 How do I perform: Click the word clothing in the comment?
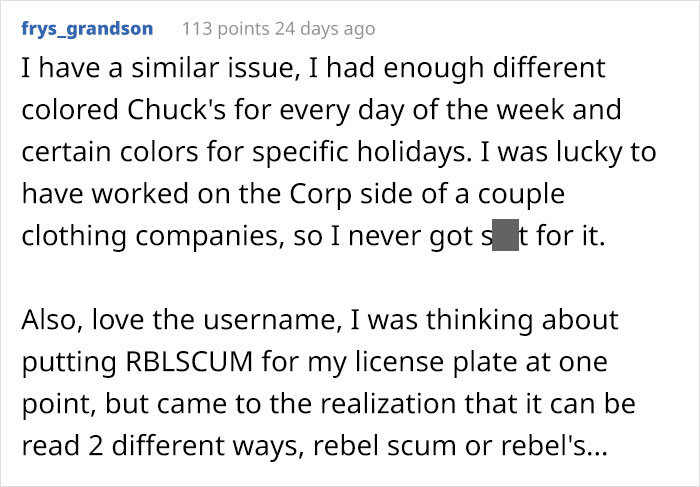[x=74, y=236]
